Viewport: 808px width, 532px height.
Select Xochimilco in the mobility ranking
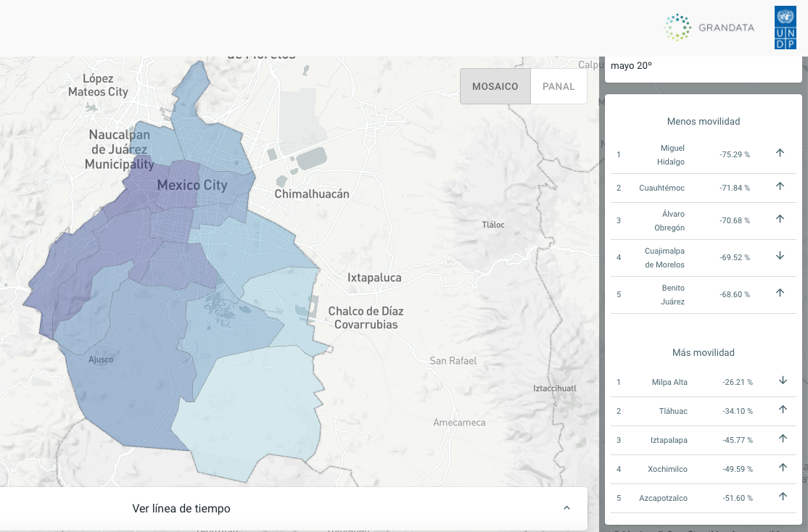tap(667, 469)
